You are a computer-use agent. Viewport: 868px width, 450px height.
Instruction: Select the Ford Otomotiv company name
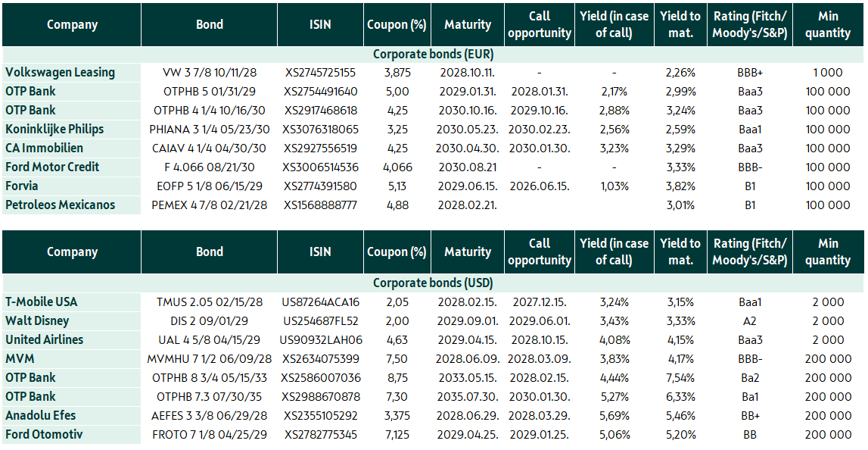click(x=45, y=434)
